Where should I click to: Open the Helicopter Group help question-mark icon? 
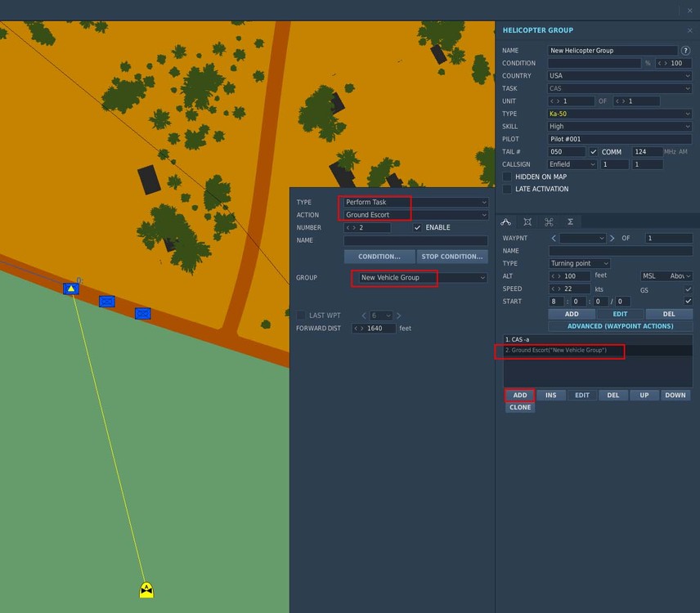684,50
